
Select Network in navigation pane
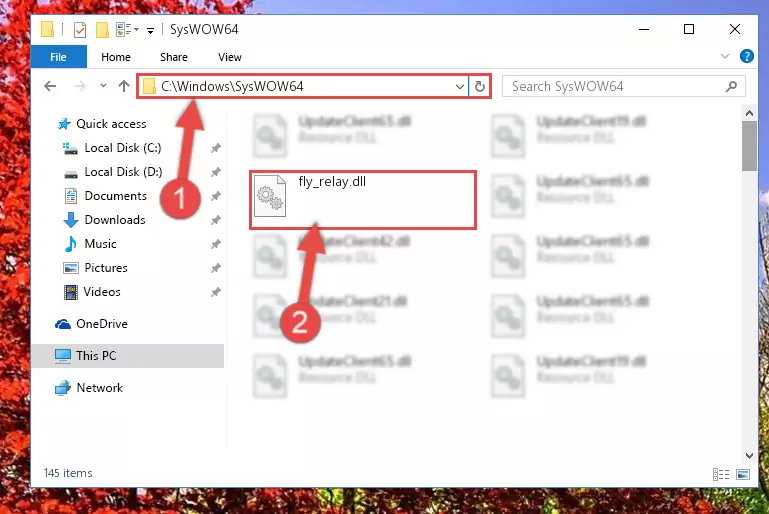pos(89,388)
